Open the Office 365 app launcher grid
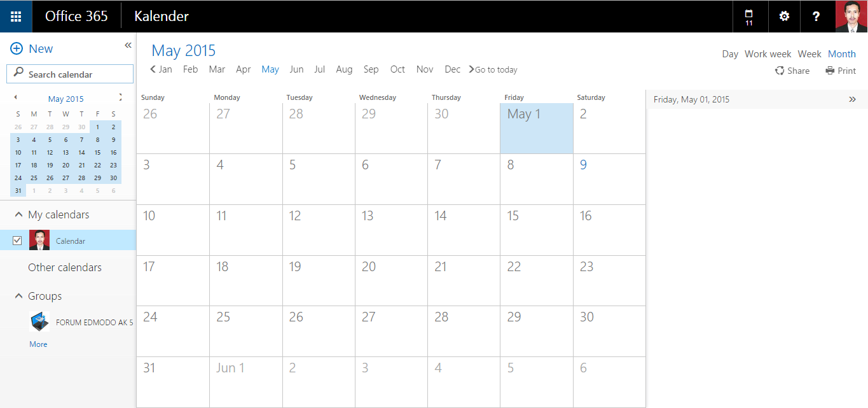This screenshot has height=408, width=868. point(15,16)
